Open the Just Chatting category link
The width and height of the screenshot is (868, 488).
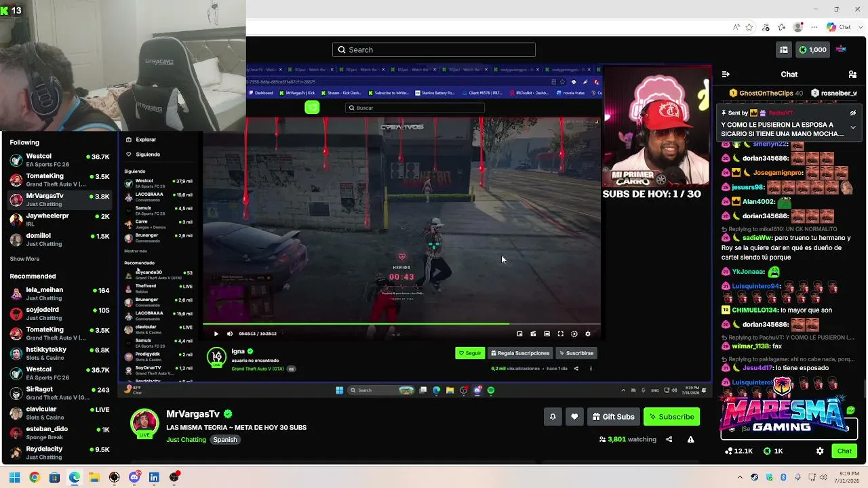pos(186,440)
